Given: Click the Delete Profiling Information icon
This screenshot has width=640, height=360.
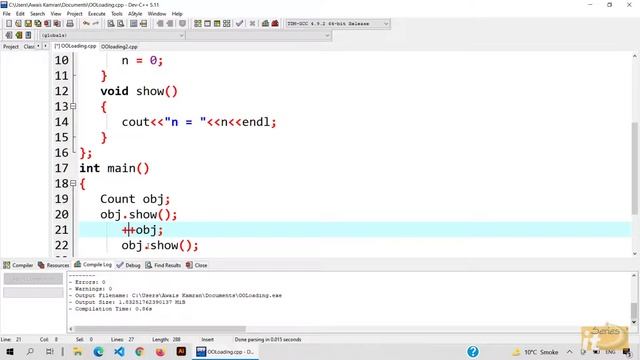Looking at the screenshot, I should coord(275,24).
